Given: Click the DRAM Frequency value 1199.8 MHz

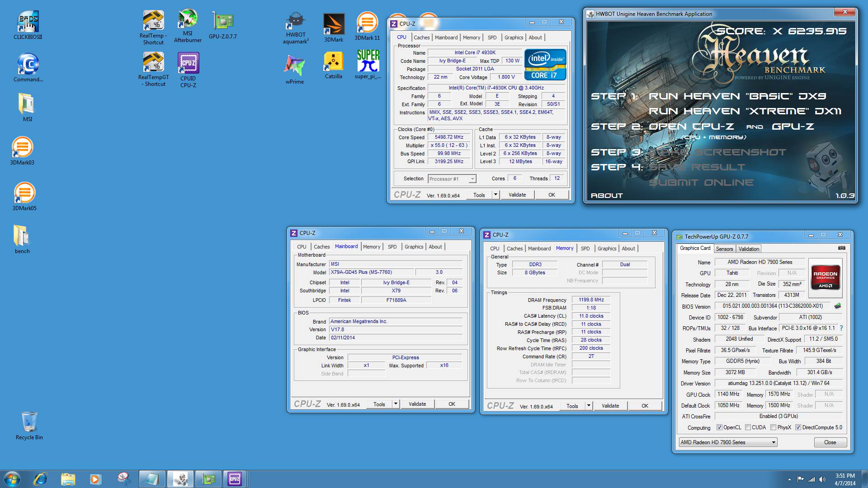Looking at the screenshot, I should (x=591, y=300).
